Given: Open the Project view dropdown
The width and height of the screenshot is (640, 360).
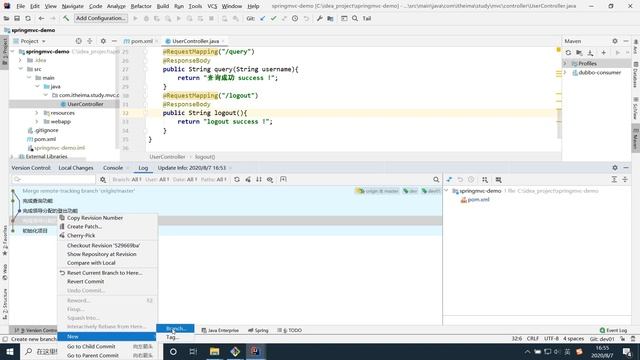Looking at the screenshot, I should click(x=30, y=41).
